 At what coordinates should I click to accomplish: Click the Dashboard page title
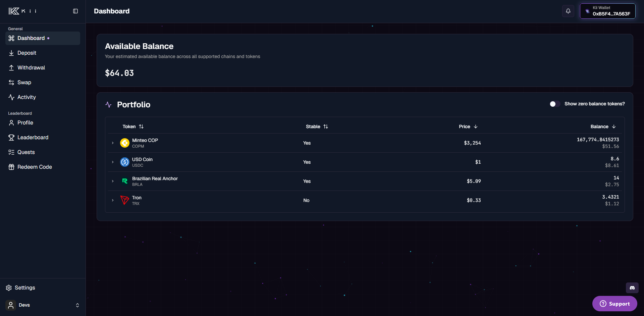112,11
